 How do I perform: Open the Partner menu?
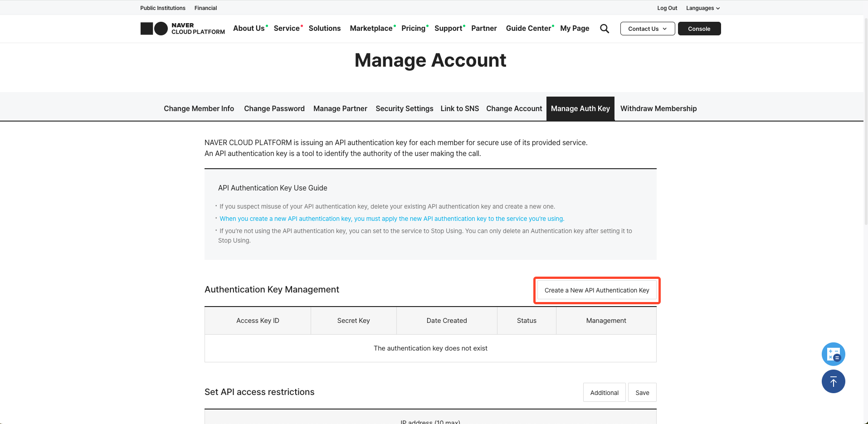tap(484, 28)
